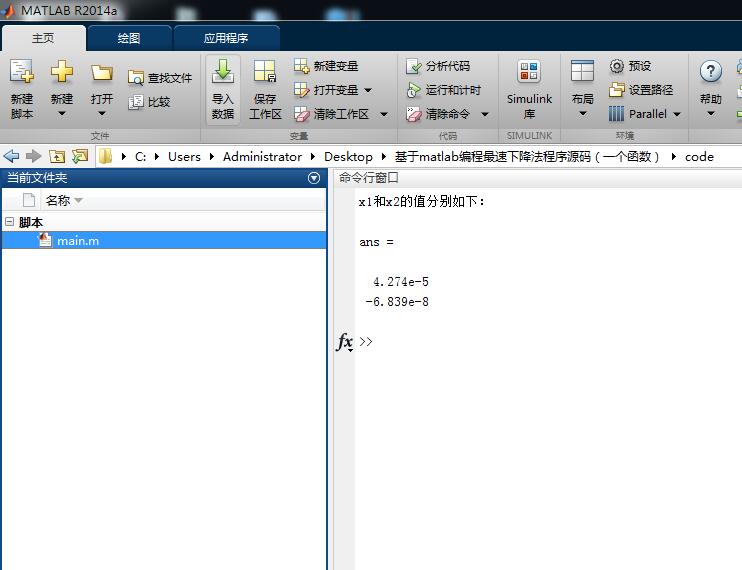Viewport: 742px width, 570px height.
Task: Click Clear Workspace (清除工作区) icon
Action: click(x=301, y=114)
